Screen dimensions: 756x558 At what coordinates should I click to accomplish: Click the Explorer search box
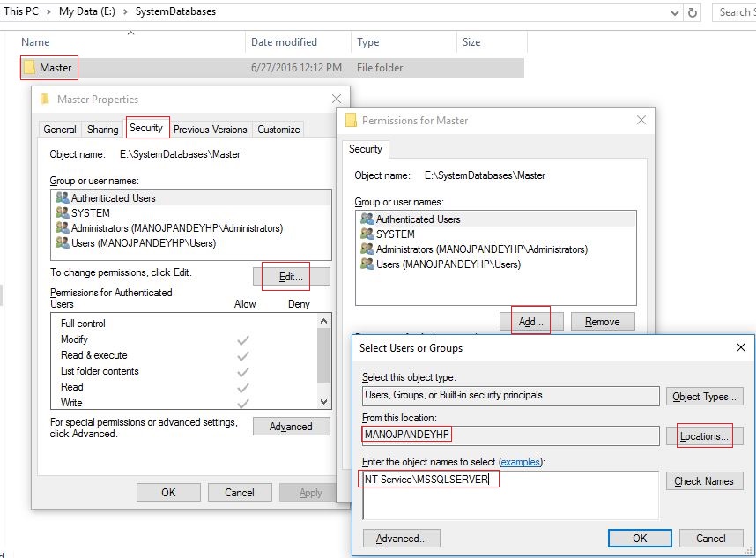(x=734, y=12)
